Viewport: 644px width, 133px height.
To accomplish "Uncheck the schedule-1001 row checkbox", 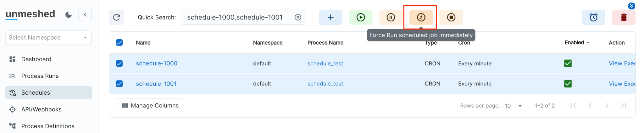I will (x=119, y=84).
